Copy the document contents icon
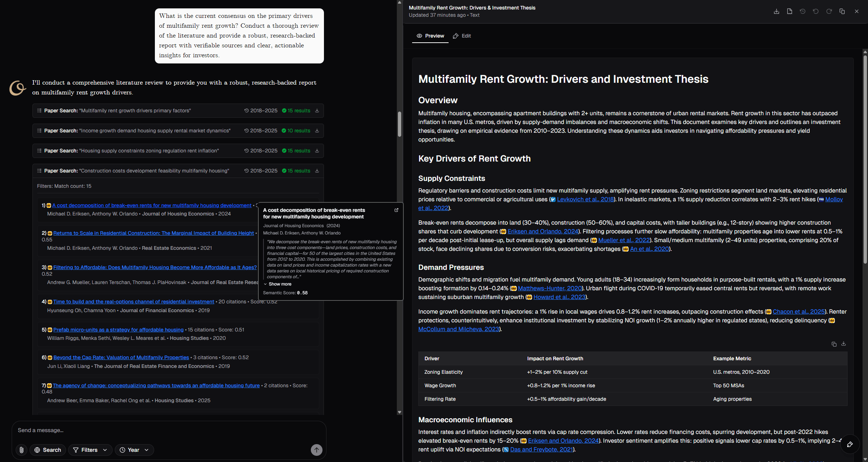 [x=842, y=11]
